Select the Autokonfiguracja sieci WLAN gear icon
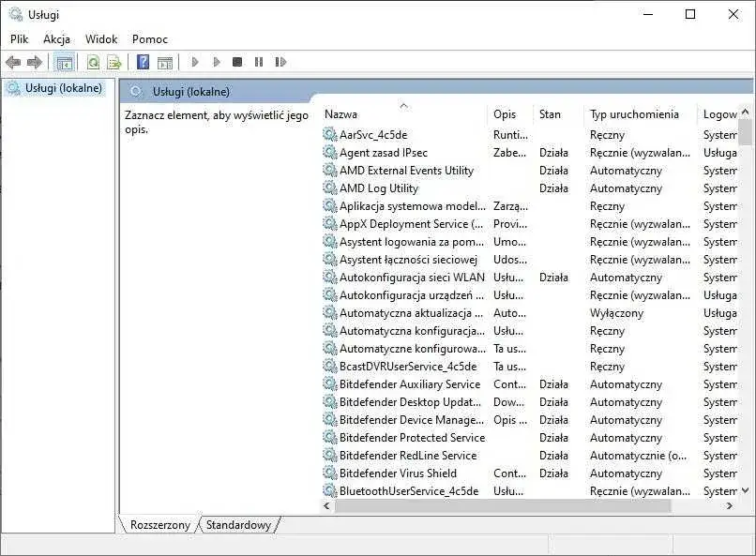Viewport: 756px width, 556px height. point(330,277)
